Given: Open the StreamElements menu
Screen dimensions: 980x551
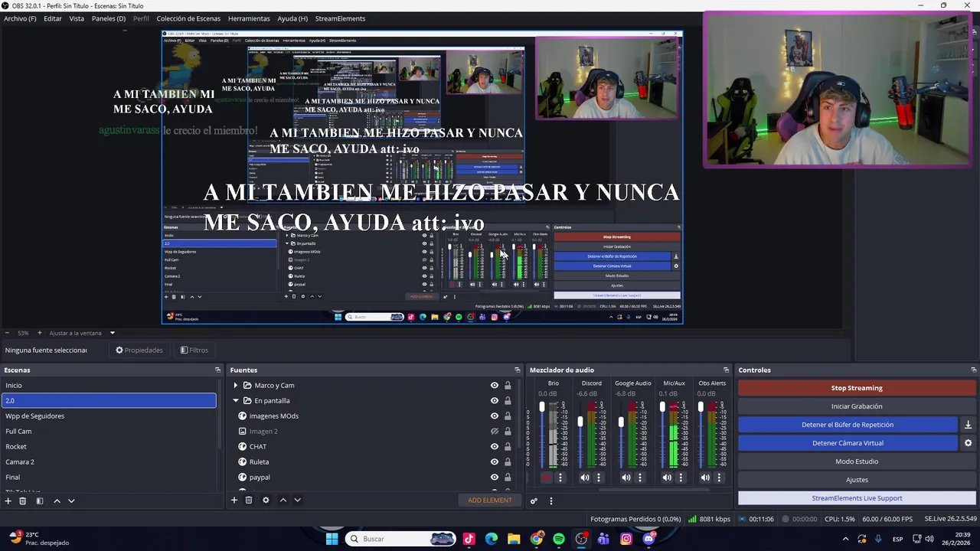Looking at the screenshot, I should tap(340, 18).
